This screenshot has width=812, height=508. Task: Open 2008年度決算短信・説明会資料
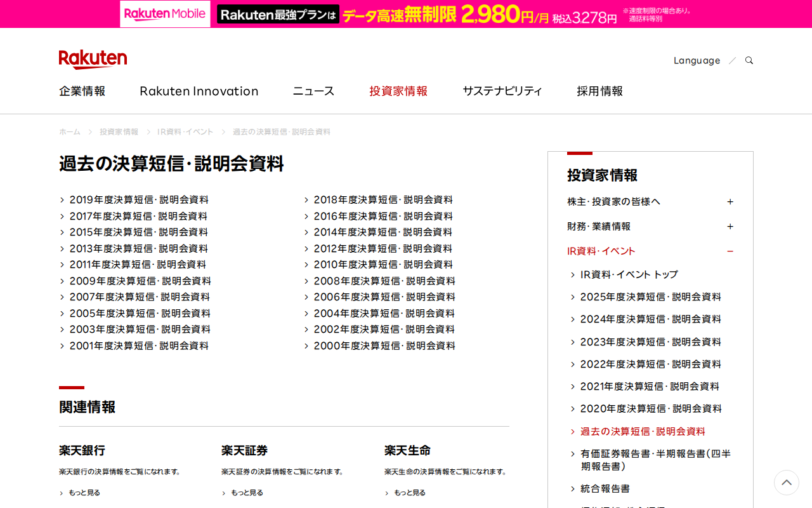click(x=384, y=281)
